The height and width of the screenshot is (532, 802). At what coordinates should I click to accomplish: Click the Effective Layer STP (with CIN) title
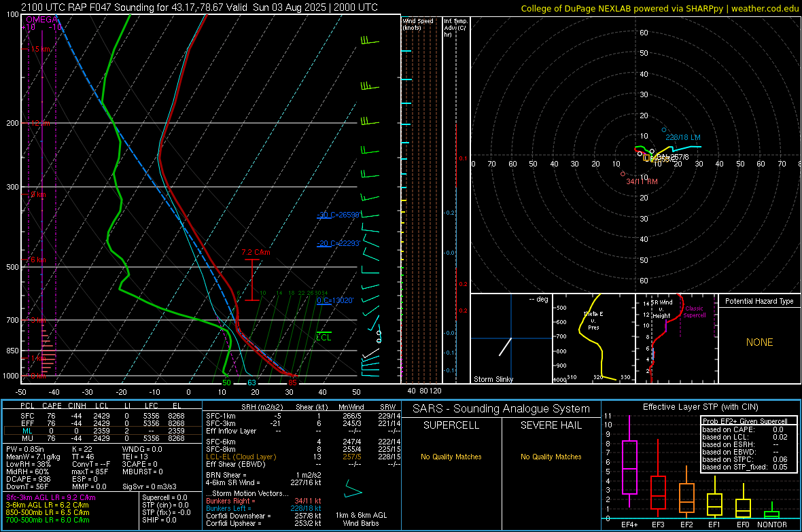pos(701,407)
